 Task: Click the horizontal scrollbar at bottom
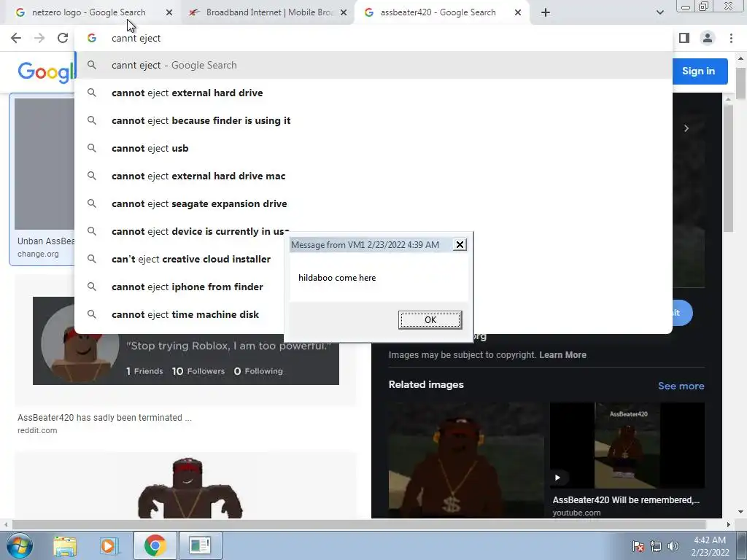click(x=358, y=524)
